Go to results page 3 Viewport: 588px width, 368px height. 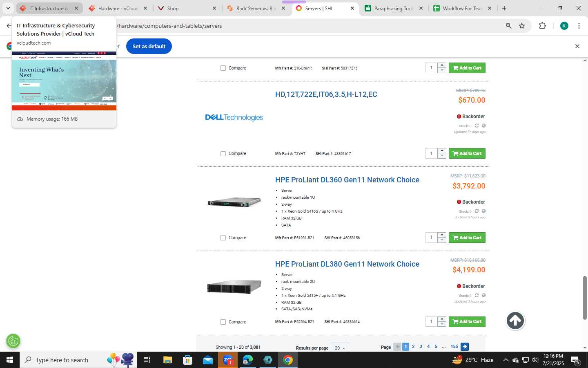pyautogui.click(x=421, y=347)
